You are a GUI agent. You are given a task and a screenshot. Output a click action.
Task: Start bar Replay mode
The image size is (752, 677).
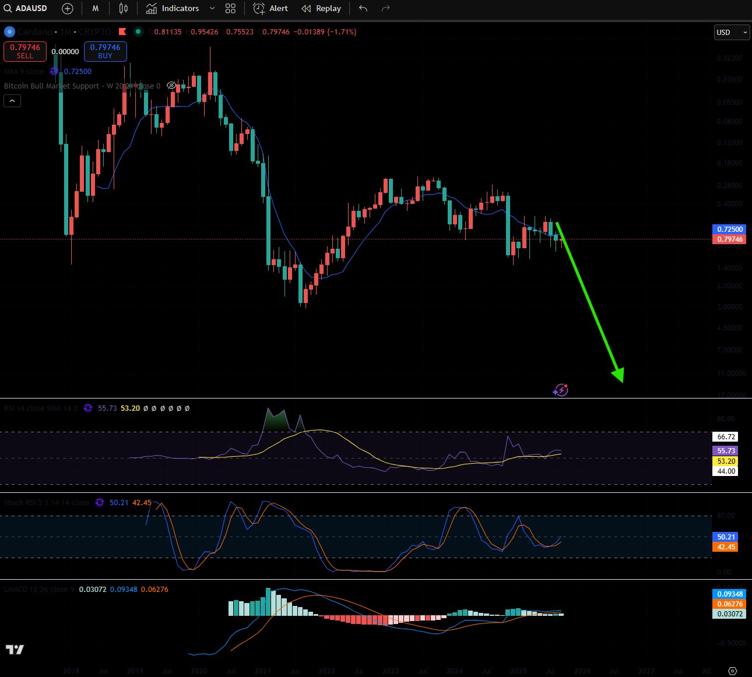click(x=320, y=8)
